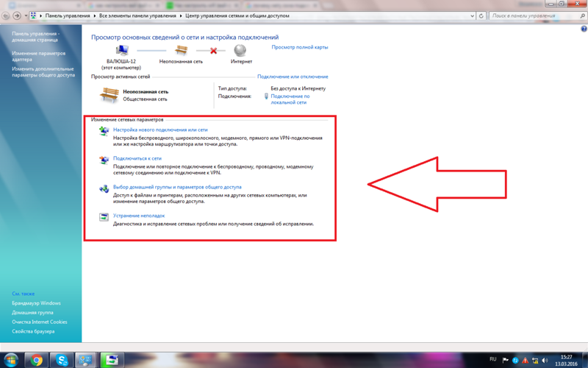Select 'Центр управления сетями и общим доступом' breadcrumb
The image size is (588, 368).
point(237,15)
